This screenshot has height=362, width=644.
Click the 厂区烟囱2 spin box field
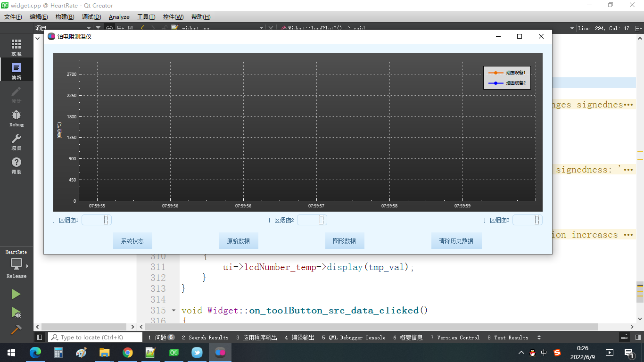(312, 220)
